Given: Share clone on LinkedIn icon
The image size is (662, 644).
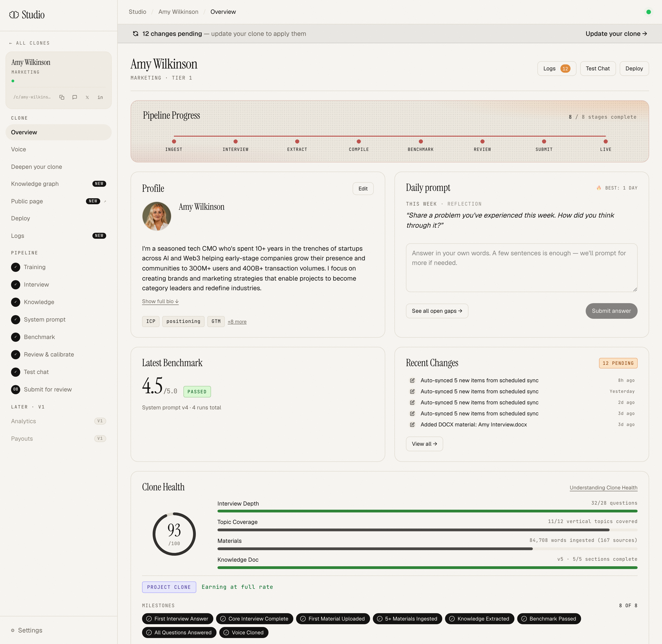Looking at the screenshot, I should coord(100,98).
